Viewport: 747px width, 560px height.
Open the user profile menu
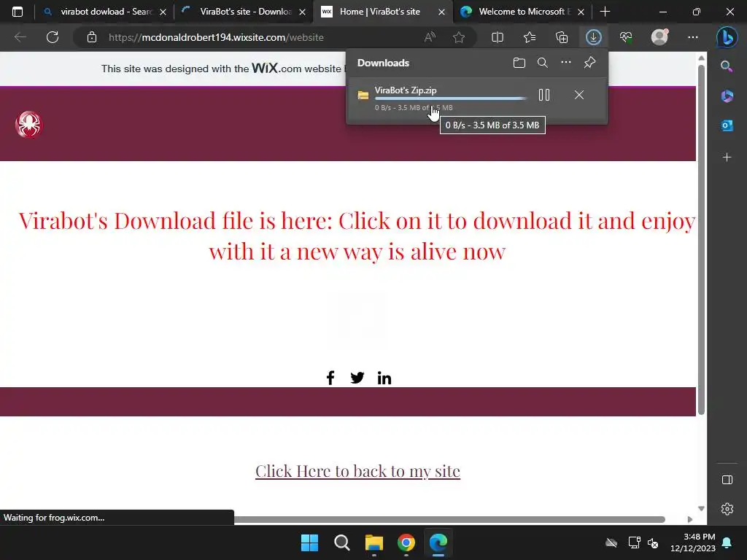659,37
